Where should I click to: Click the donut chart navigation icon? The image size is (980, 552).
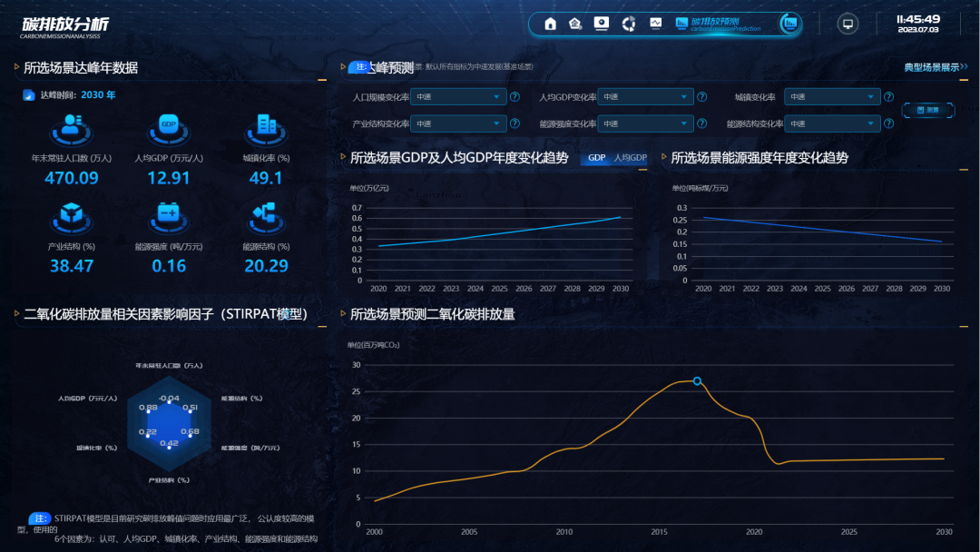628,25
